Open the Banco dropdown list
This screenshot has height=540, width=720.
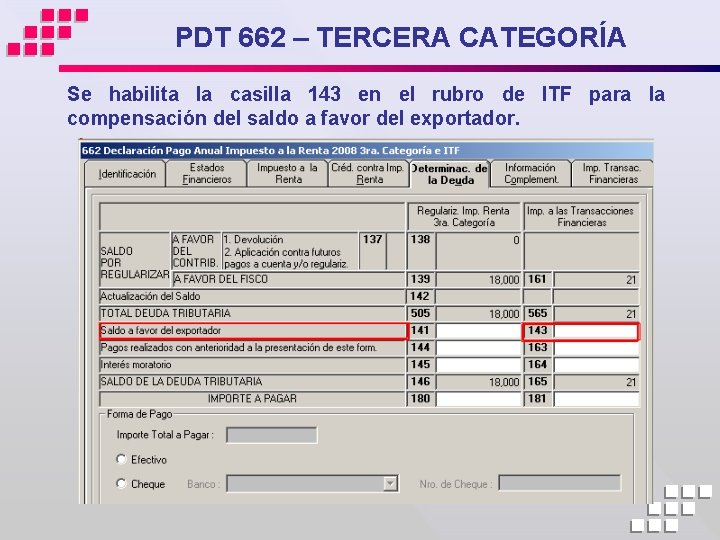[x=390, y=484]
